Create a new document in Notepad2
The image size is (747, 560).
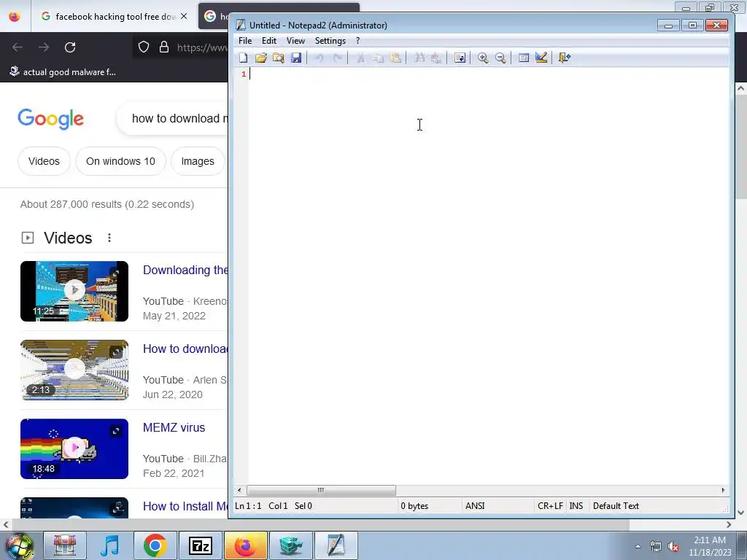tap(243, 58)
